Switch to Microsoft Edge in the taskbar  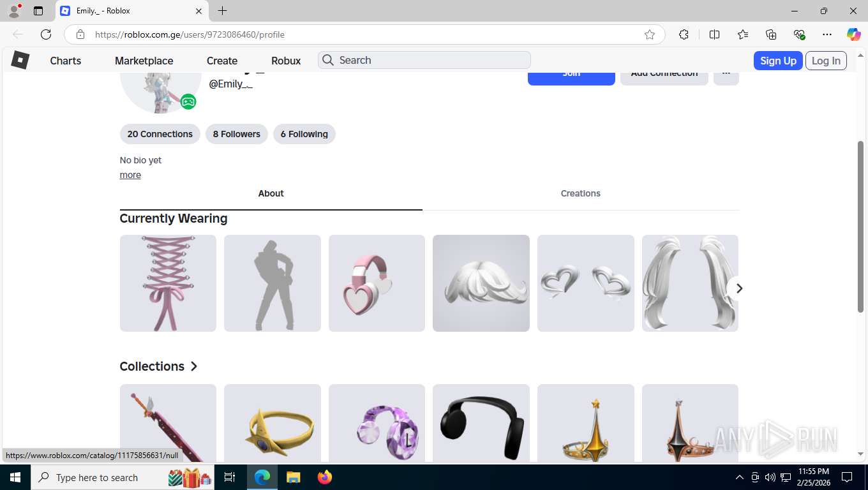(x=262, y=477)
